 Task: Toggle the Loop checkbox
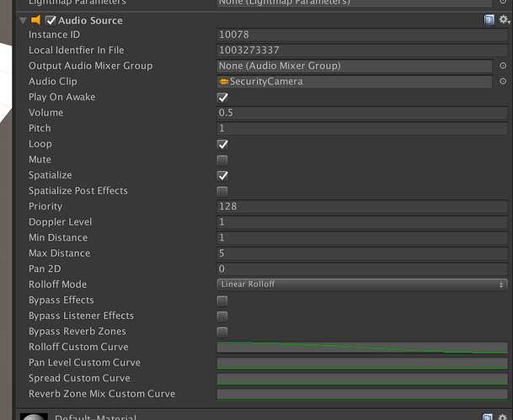(222, 144)
